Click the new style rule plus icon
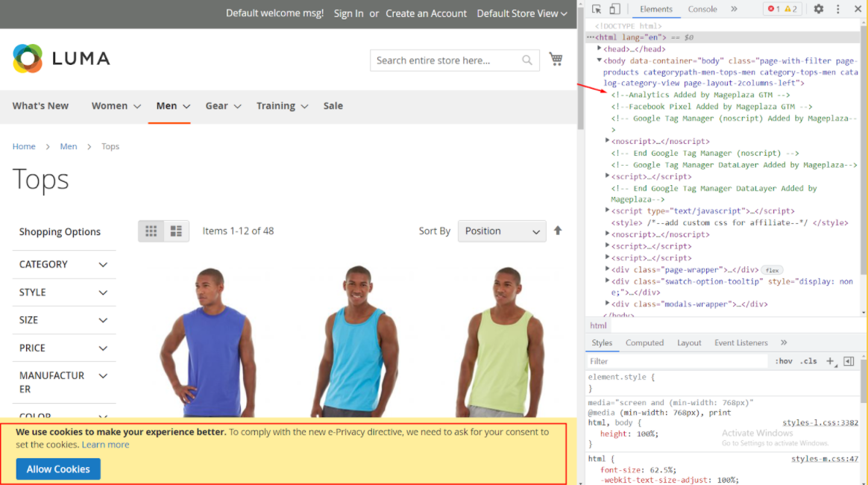The height and width of the screenshot is (485, 868). (830, 361)
